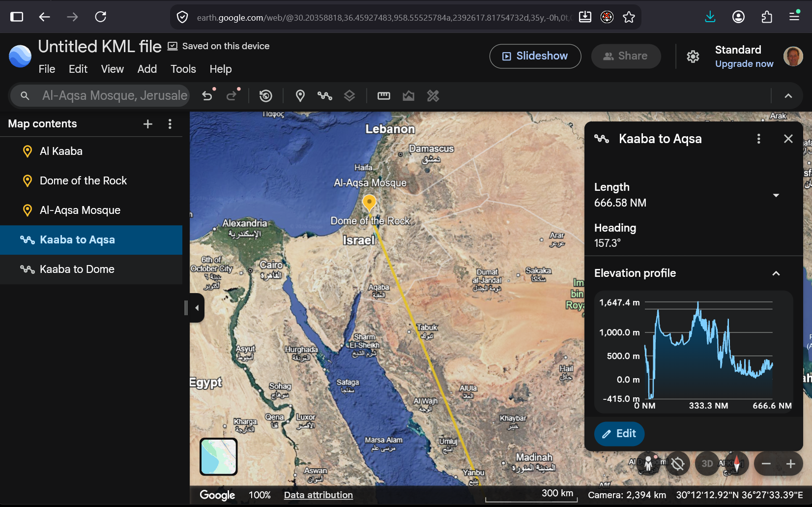Image resolution: width=812 pixels, height=507 pixels.
Task: Expand the Length units dropdown
Action: point(776,195)
